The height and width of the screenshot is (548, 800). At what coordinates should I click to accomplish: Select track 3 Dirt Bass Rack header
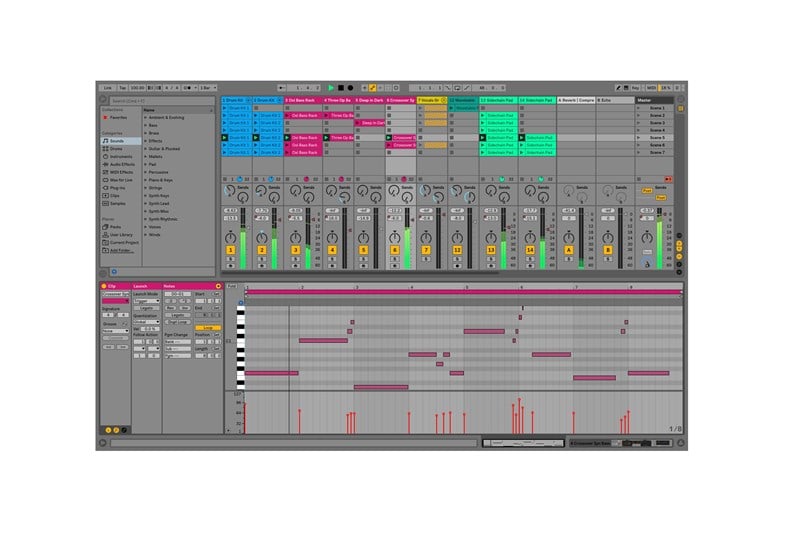pyautogui.click(x=303, y=101)
